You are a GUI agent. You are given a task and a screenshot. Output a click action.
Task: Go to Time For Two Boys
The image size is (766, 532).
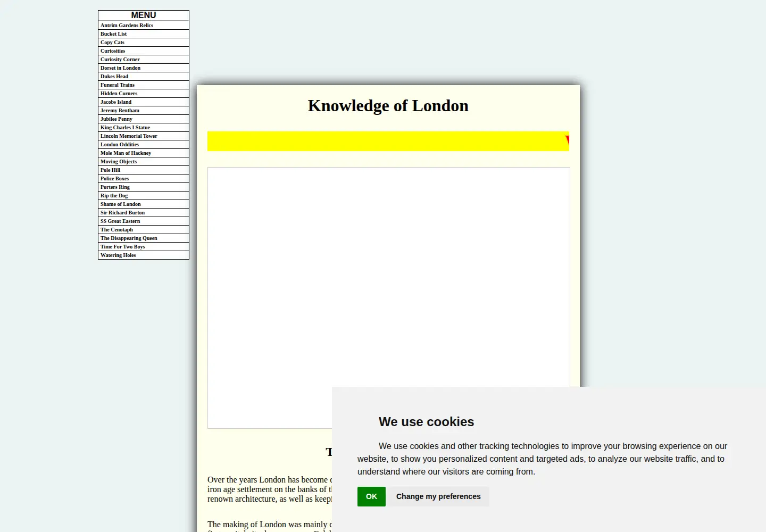click(144, 247)
